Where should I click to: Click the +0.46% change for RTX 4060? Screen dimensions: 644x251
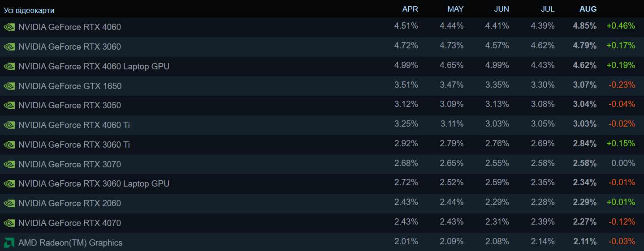621,26
